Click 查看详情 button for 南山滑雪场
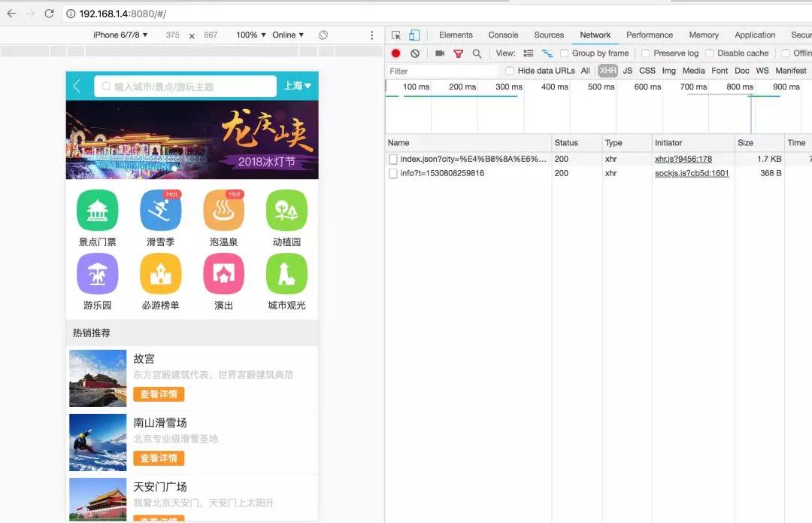Image resolution: width=812 pixels, height=523 pixels. [159, 458]
